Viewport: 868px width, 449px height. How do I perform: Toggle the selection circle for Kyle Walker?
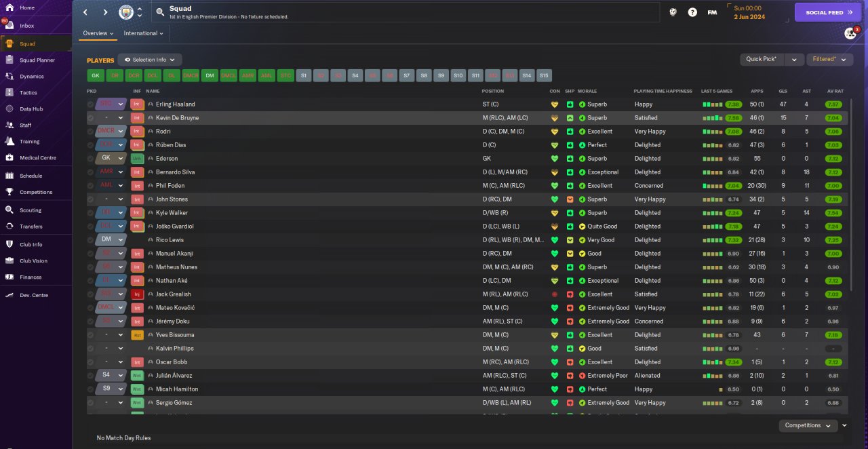[x=91, y=213]
